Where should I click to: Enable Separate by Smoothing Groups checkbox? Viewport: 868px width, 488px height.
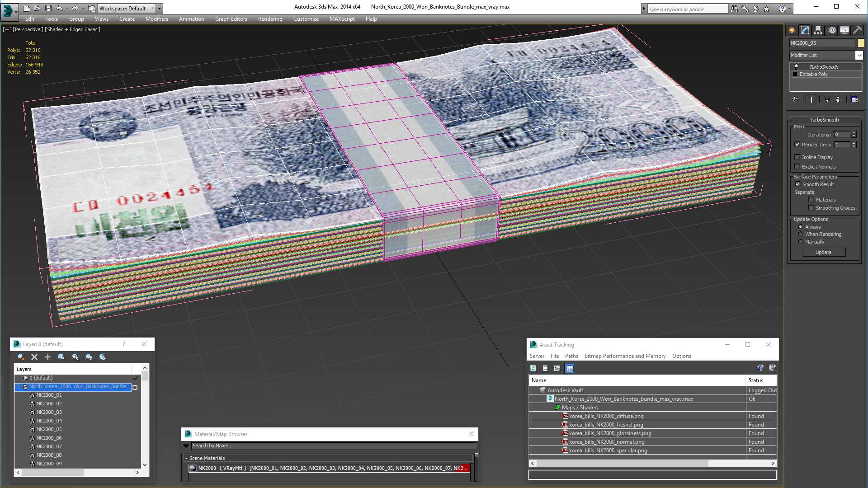point(811,208)
